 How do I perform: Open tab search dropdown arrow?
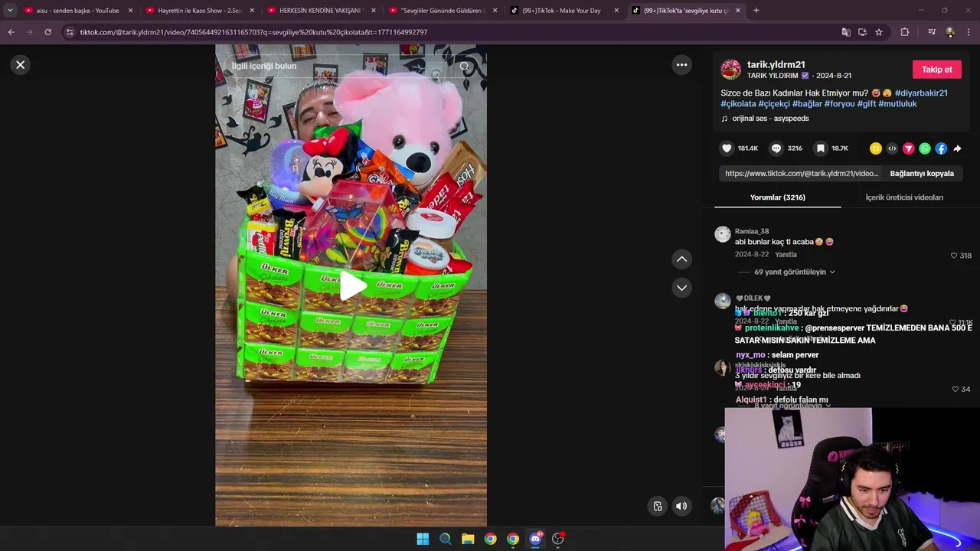pos(10,11)
